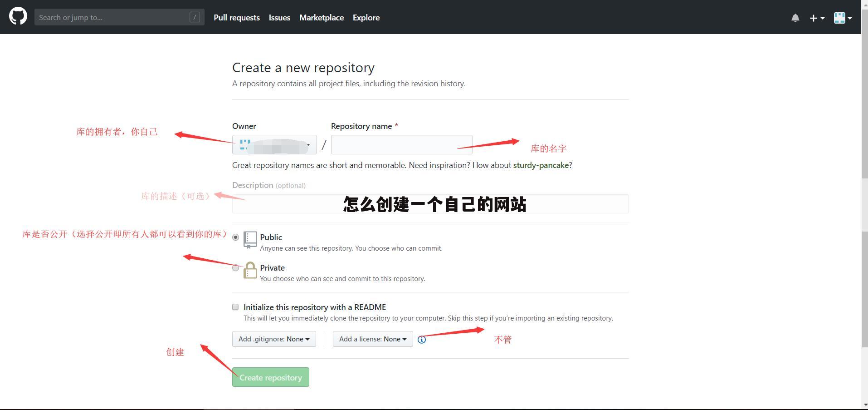The image size is (868, 410).
Task: Click the "Description (optional)" label
Action: click(269, 185)
